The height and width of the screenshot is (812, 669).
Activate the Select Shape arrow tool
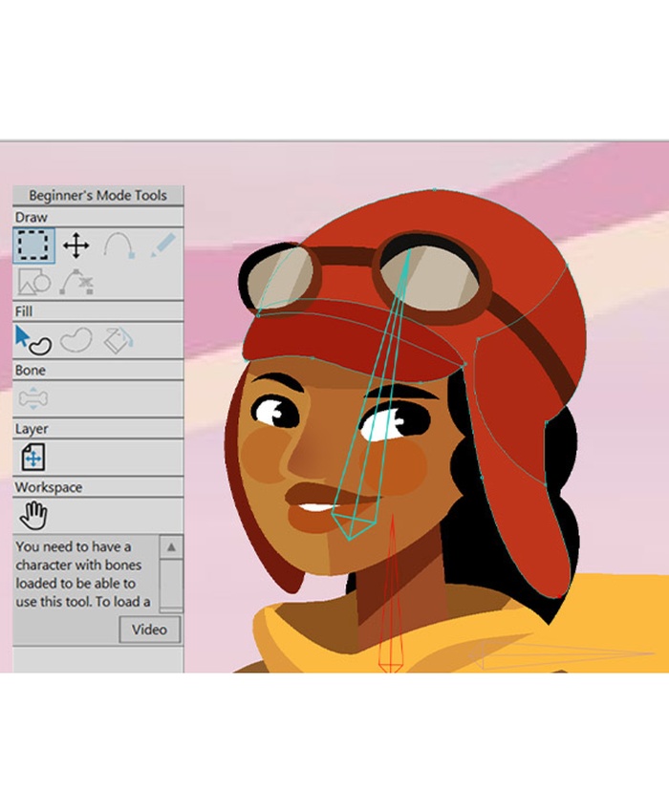point(33,339)
